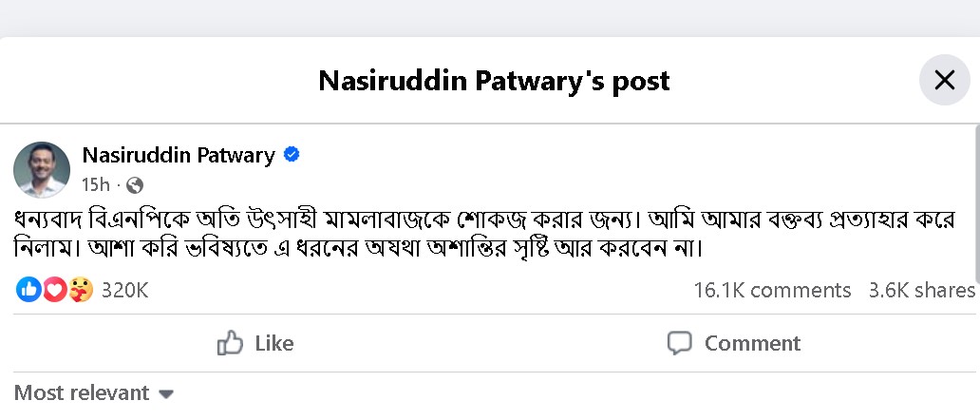Open the Most relevant sort dropdown
The height and width of the screenshot is (420, 980).
pyautogui.click(x=82, y=392)
